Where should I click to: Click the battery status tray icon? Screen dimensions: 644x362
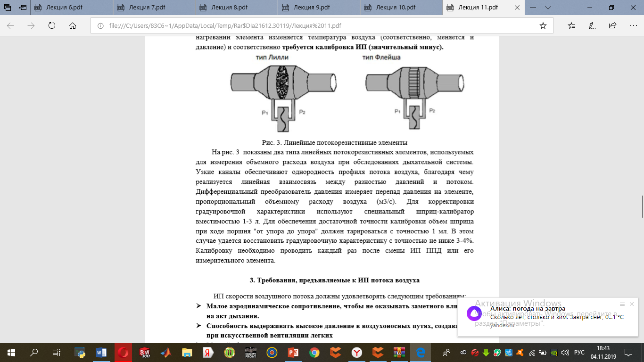pos(543,352)
